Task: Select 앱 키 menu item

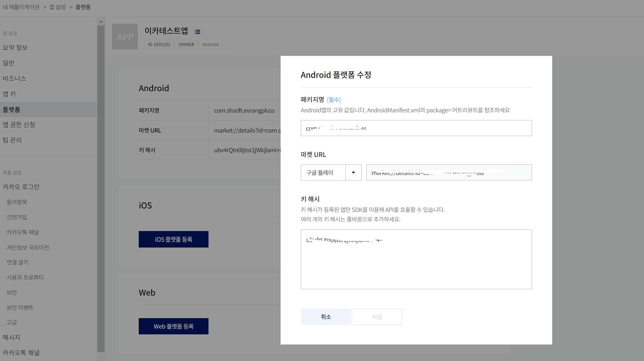Action: click(9, 94)
